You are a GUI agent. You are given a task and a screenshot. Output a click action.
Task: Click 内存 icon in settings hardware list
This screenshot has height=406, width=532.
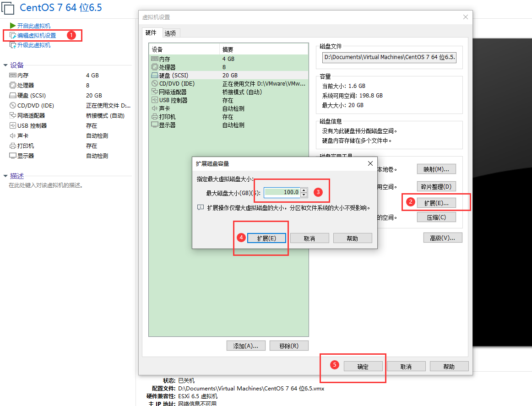click(155, 59)
